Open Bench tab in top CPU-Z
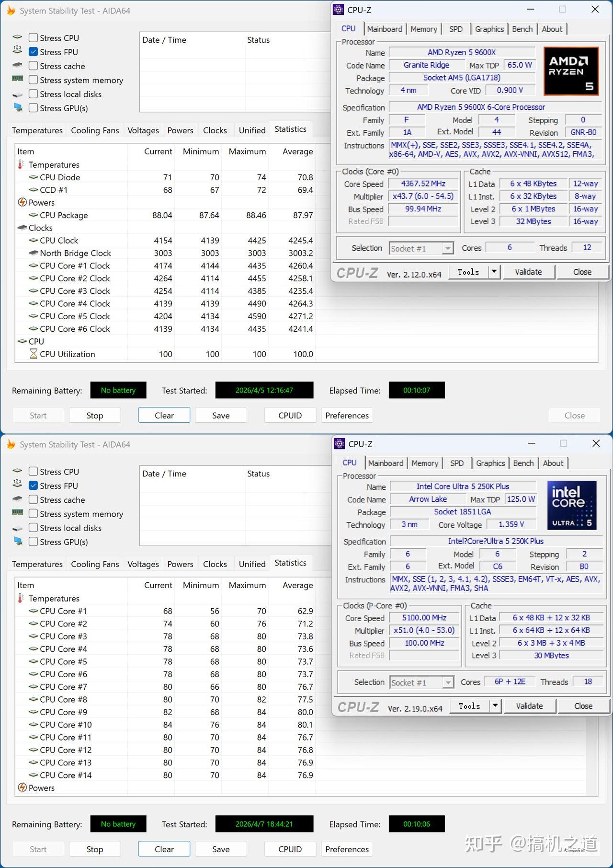 coord(522,29)
